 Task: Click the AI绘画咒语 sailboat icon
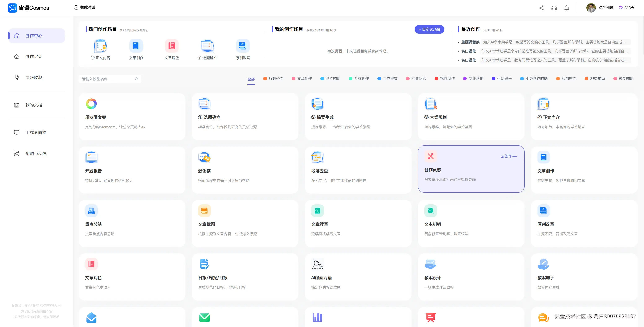[x=317, y=264]
